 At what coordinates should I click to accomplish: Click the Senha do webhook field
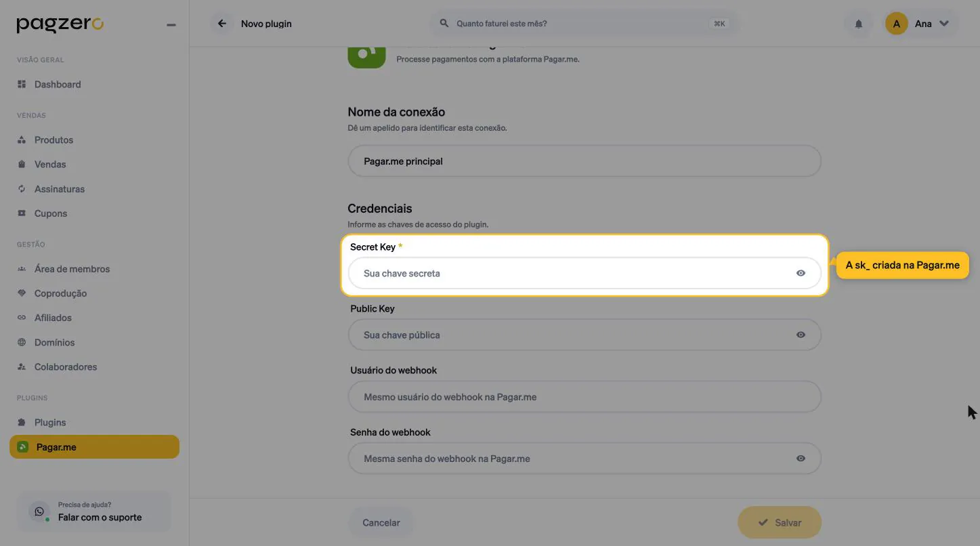(x=584, y=459)
